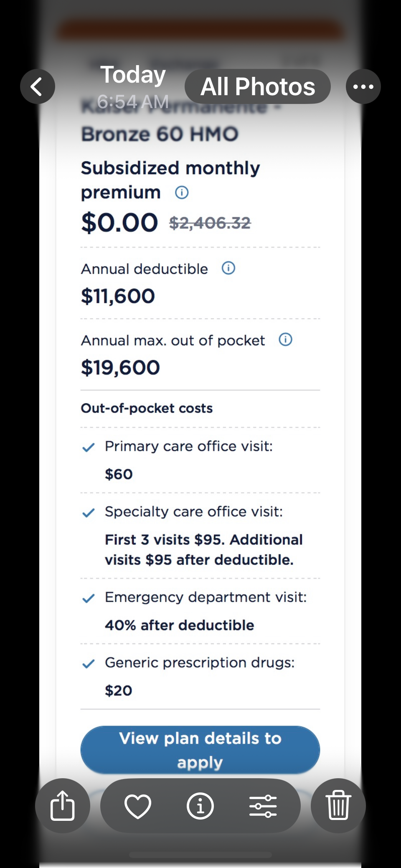Tap the Today 6:54 AM photo date header
This screenshot has height=868, width=401.
click(133, 87)
